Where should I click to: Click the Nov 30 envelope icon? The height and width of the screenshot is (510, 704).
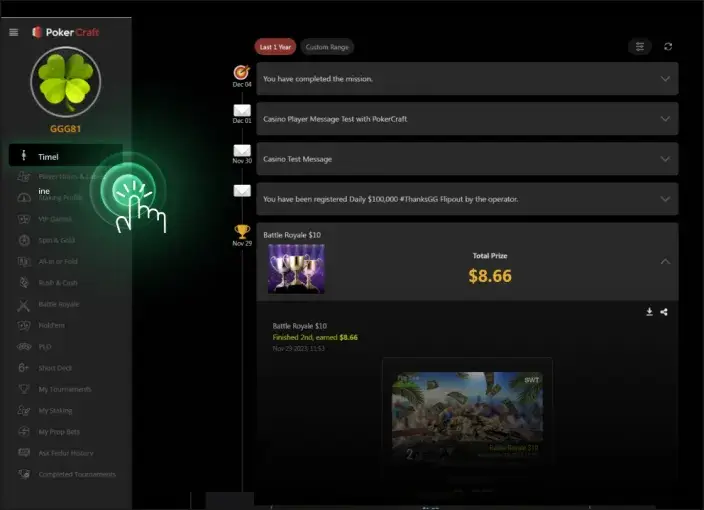click(x=242, y=150)
